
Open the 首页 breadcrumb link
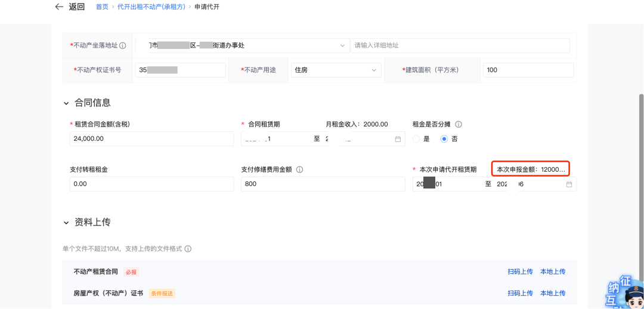(x=103, y=7)
